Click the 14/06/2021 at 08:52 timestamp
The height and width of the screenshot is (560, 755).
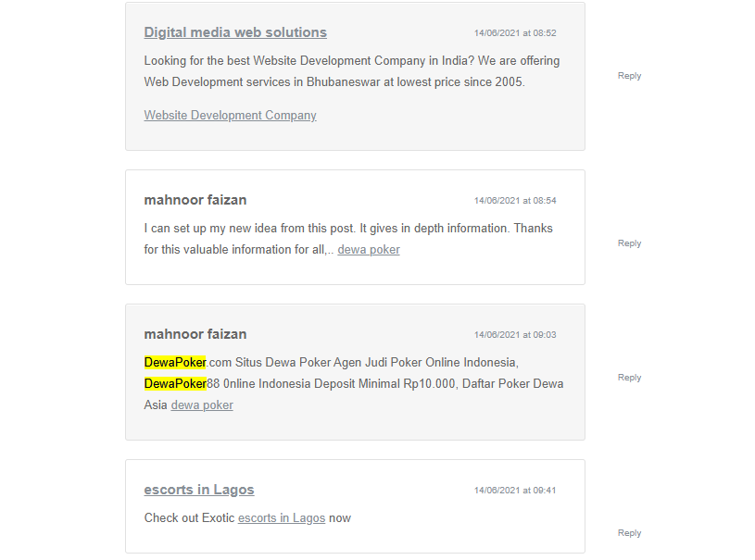[515, 33]
